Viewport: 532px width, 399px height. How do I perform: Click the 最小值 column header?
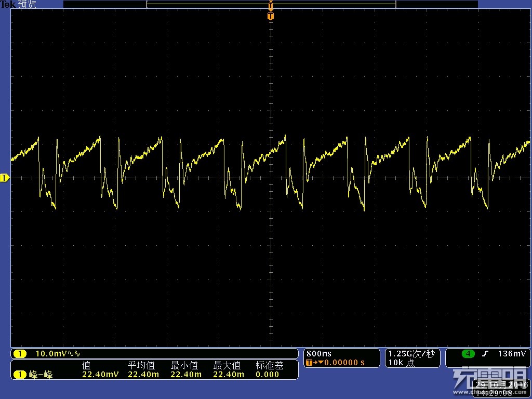point(184,366)
